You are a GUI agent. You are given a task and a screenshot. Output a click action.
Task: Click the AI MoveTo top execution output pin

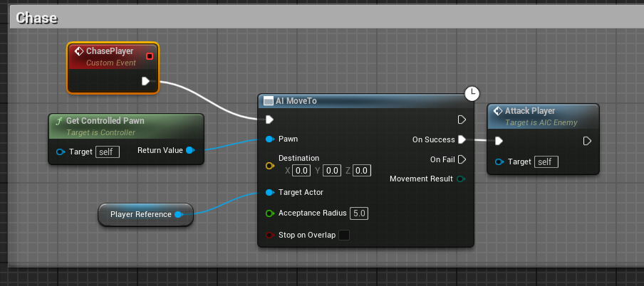click(x=462, y=120)
